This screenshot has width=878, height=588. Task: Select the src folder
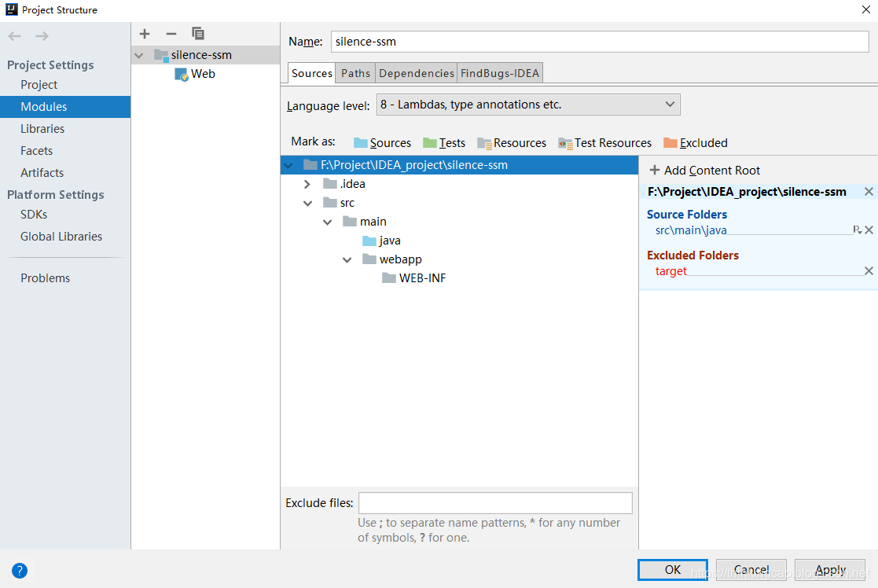[x=339, y=203]
